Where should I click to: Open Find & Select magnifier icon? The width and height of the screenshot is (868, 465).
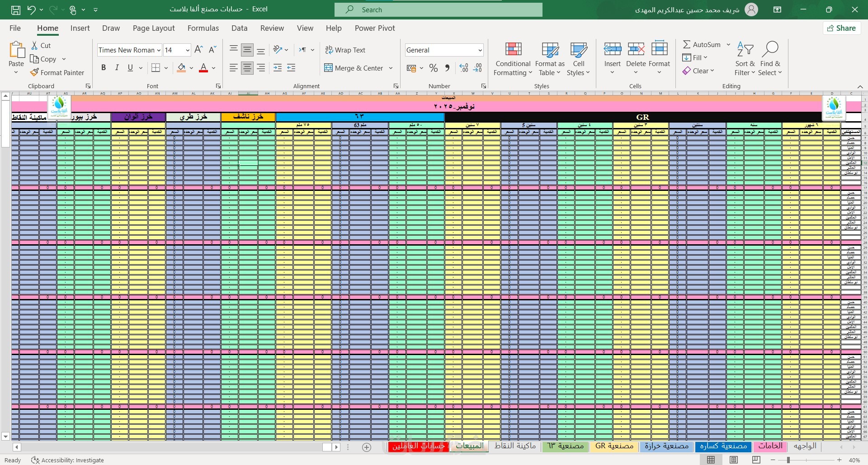(x=770, y=49)
